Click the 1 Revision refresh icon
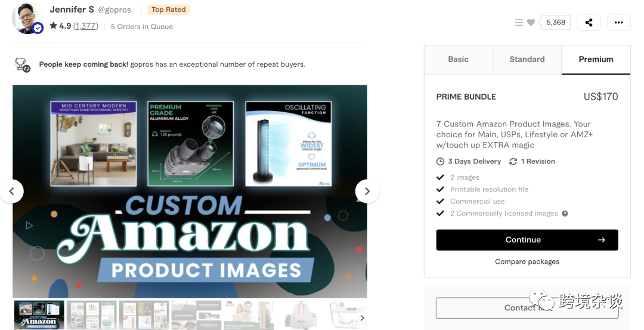644x330 pixels. [513, 162]
